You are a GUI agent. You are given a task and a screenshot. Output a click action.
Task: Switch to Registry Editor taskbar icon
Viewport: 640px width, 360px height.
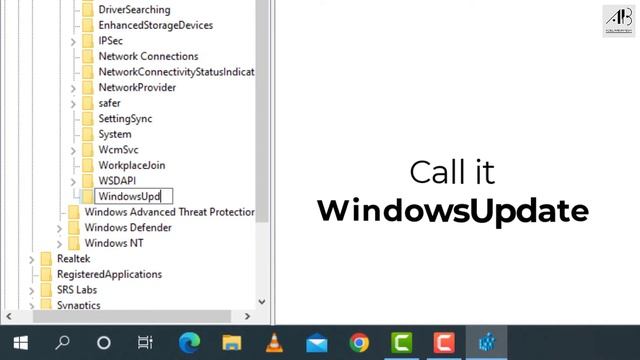487,342
